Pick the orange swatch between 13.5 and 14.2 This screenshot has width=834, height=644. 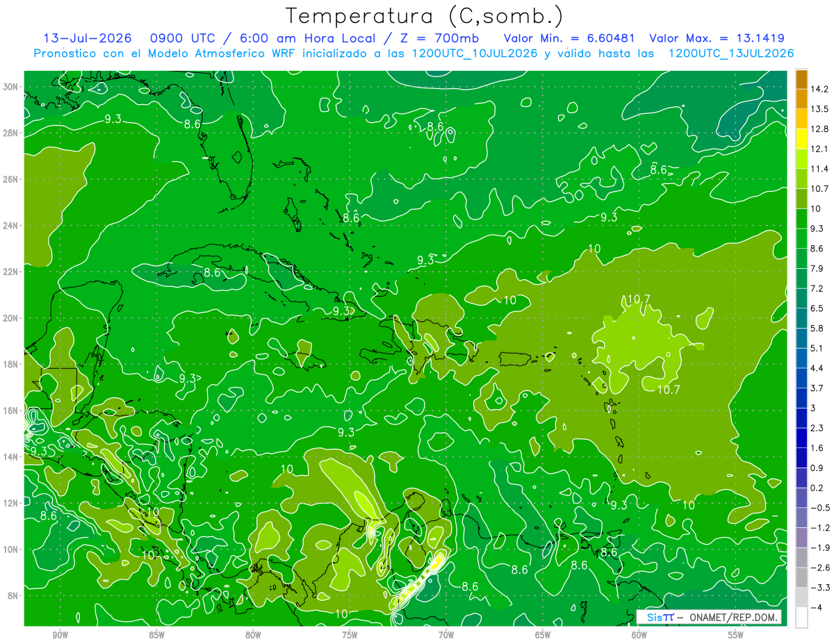point(801,99)
